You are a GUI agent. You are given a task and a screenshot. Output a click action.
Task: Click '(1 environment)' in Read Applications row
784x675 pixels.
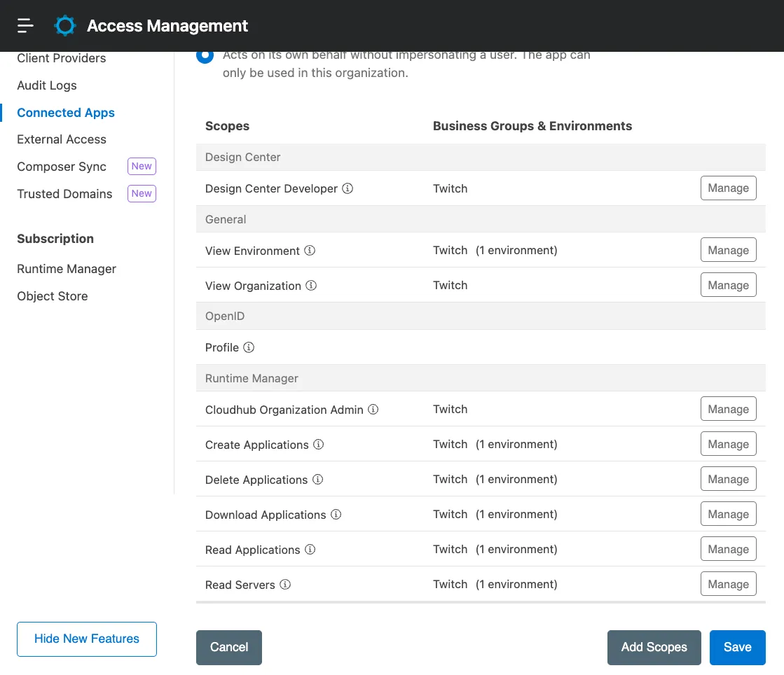coord(516,549)
